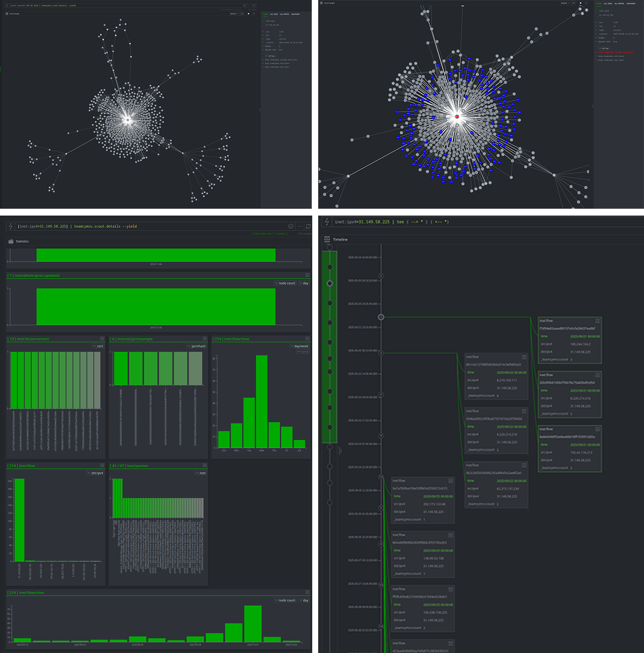This screenshot has height=653, width=644.
Task: Select the highlighted timeline node connected to the rightmost cards
Action: click(381, 317)
